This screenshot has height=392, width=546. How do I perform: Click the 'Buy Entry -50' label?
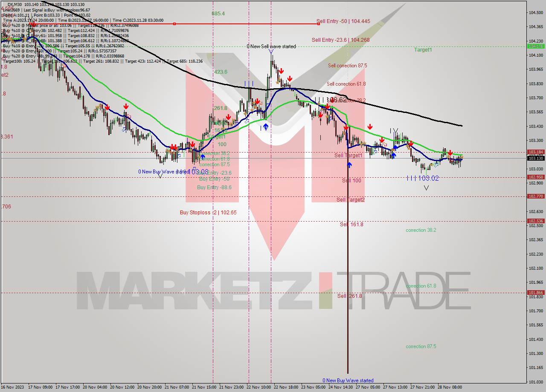214,179
